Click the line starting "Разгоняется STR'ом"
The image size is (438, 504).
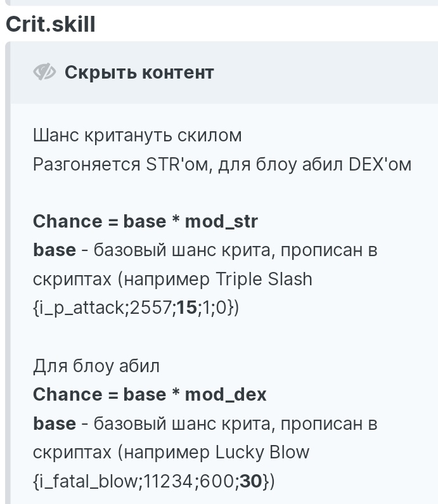222,164
